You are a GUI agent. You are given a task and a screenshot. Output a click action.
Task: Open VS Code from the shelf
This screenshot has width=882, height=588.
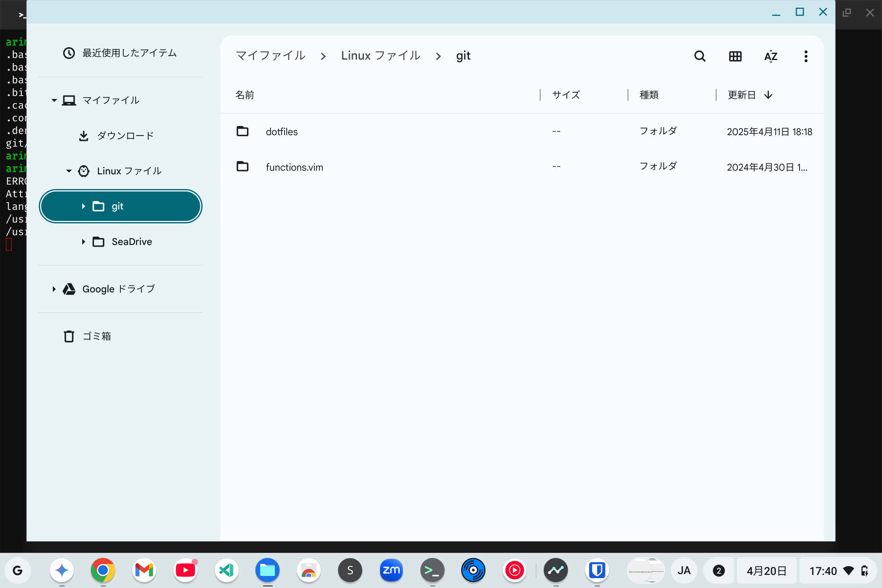(x=227, y=570)
